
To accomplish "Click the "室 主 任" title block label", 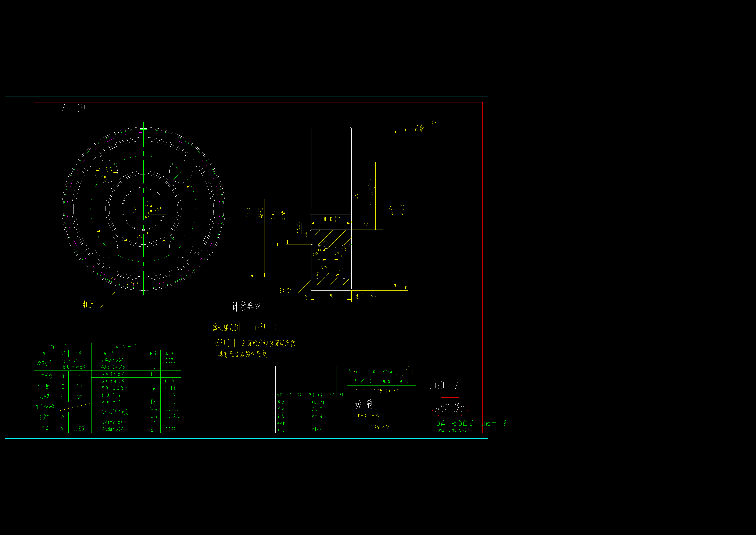I will point(317,409).
